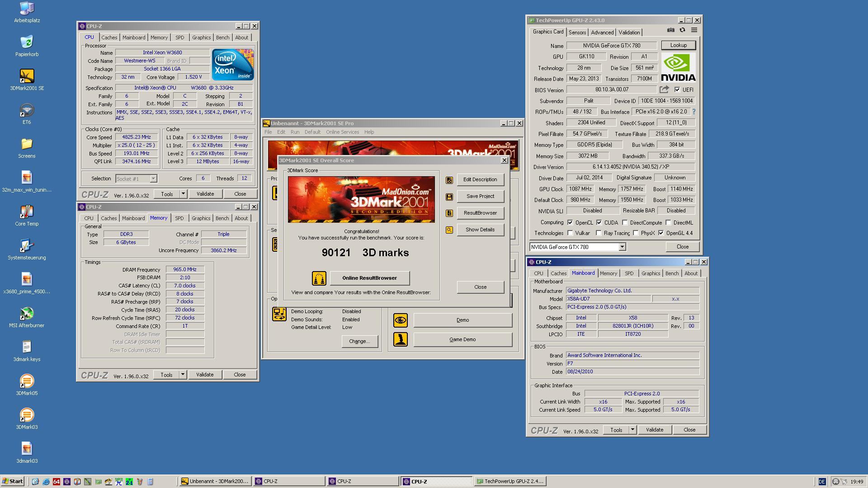
Task: Expand Tools dropdown arrow in CPU-Z Memory window
Action: tap(183, 375)
